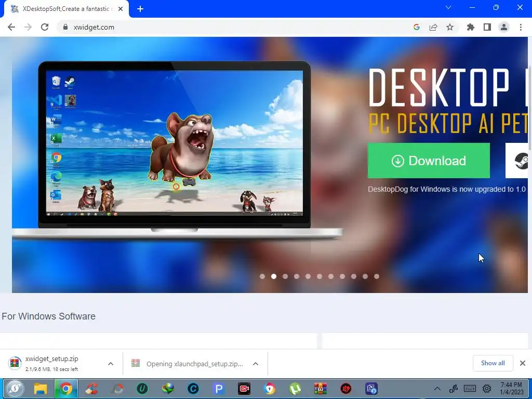Select the seventh carousel dot

point(331,276)
